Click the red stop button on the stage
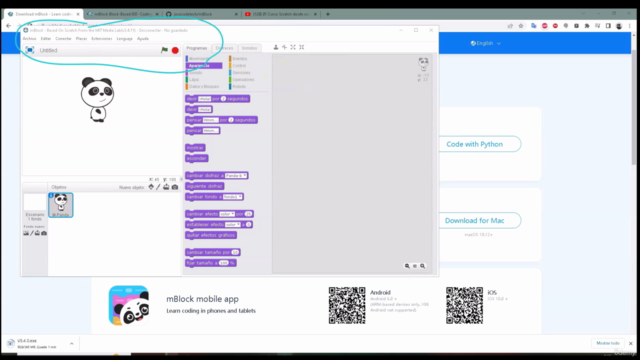Screen dimensions: 640x360 [175, 50]
